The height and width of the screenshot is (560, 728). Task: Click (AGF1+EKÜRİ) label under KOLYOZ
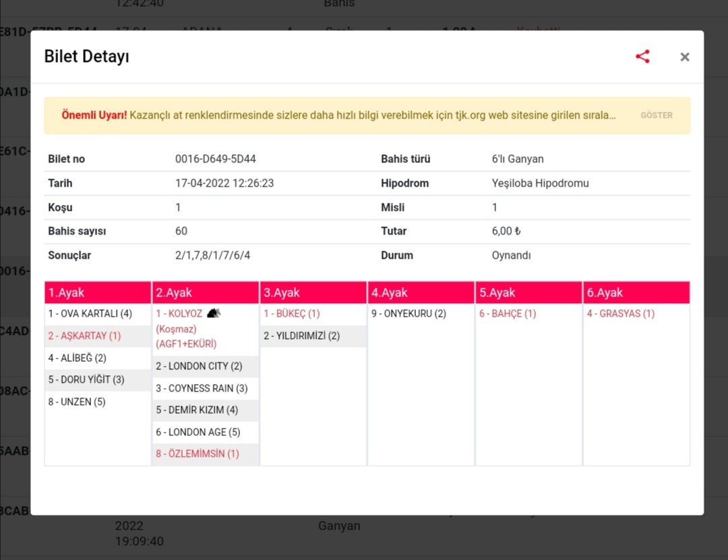tap(186, 344)
